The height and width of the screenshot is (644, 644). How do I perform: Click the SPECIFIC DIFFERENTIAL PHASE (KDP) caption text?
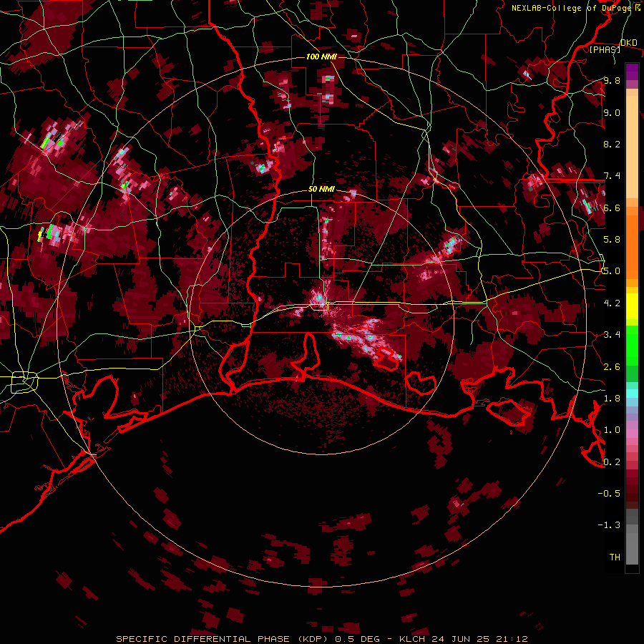coord(224,639)
